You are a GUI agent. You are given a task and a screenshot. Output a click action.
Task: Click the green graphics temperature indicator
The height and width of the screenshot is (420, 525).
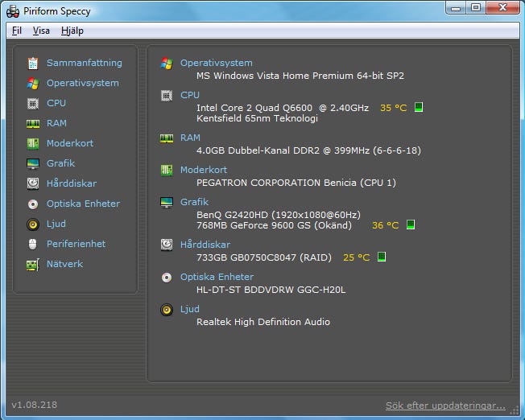click(411, 225)
